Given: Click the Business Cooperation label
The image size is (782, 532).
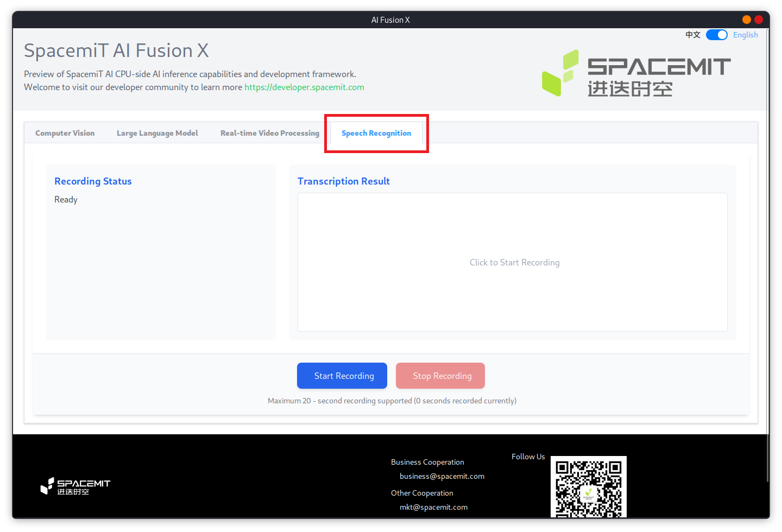Looking at the screenshot, I should (x=427, y=462).
